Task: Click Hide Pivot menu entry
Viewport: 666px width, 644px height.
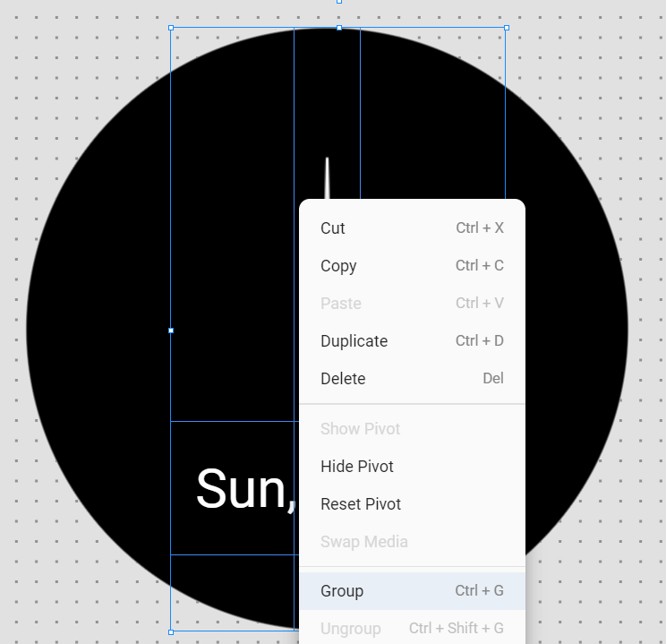Action: (x=412, y=467)
